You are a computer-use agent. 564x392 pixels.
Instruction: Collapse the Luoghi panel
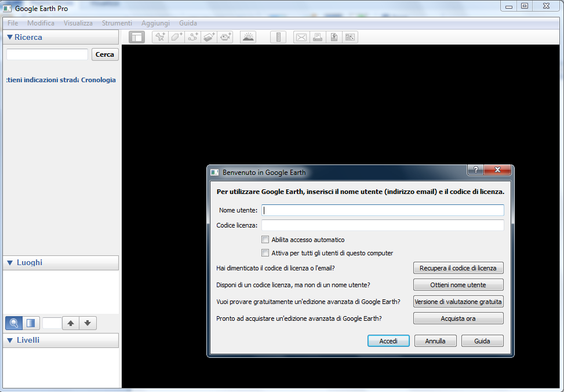tap(10, 263)
